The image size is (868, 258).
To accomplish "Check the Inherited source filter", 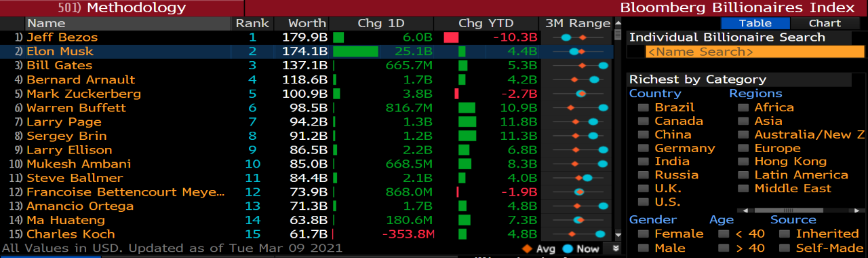I will click(785, 234).
